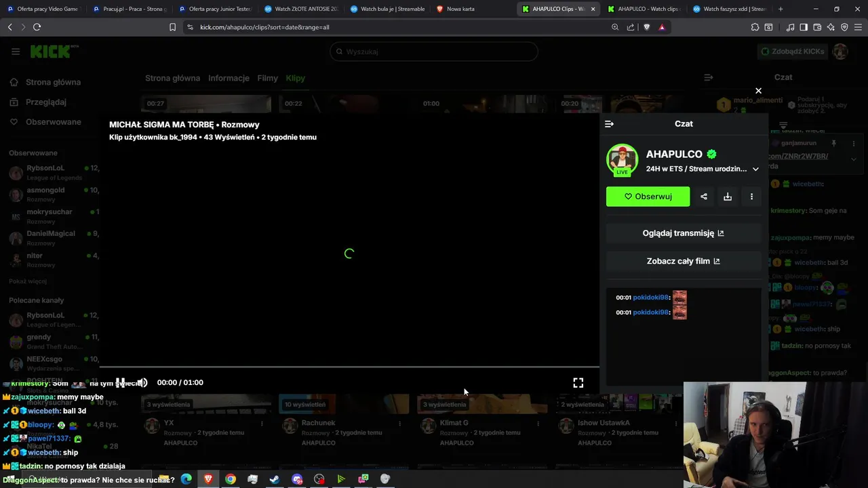868x488 pixels.
Task: Switch to Oferta pracy Junior Tester tab
Action: tap(214, 9)
